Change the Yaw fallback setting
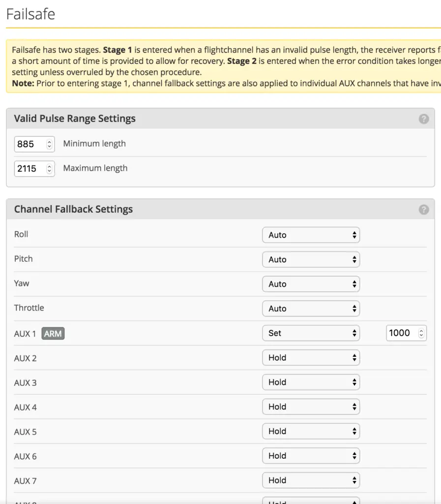 (x=311, y=284)
